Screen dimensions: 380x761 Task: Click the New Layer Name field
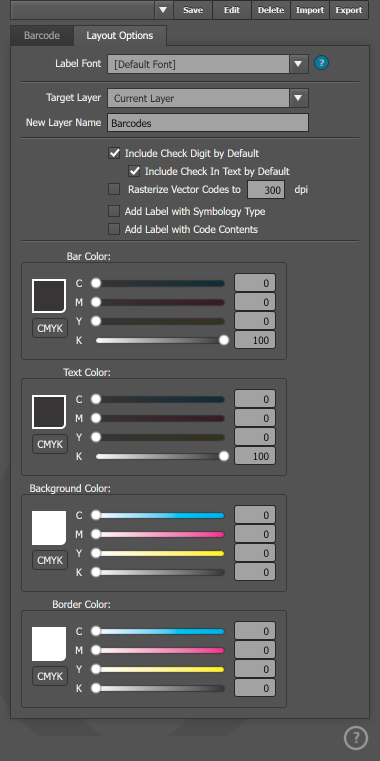pyautogui.click(x=208, y=123)
